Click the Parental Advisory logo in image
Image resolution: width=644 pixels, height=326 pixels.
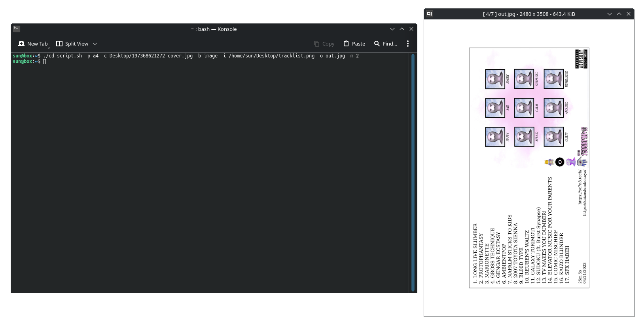point(581,59)
